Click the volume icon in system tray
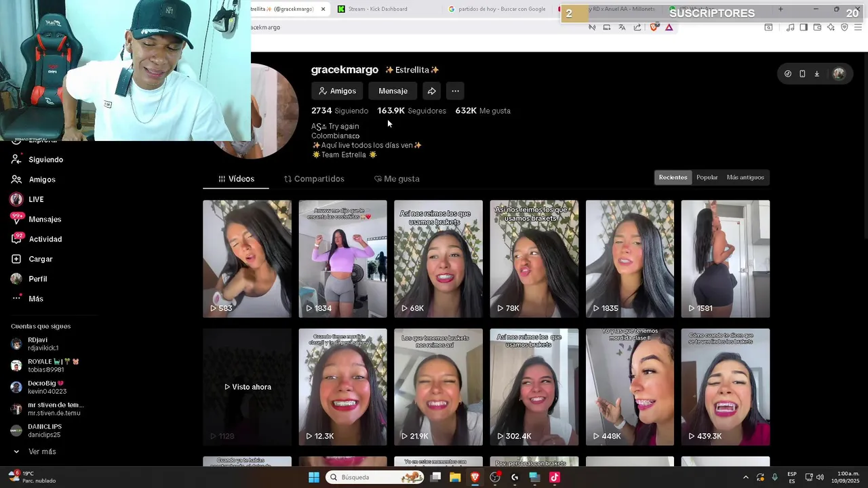868x488 pixels. (x=820, y=477)
